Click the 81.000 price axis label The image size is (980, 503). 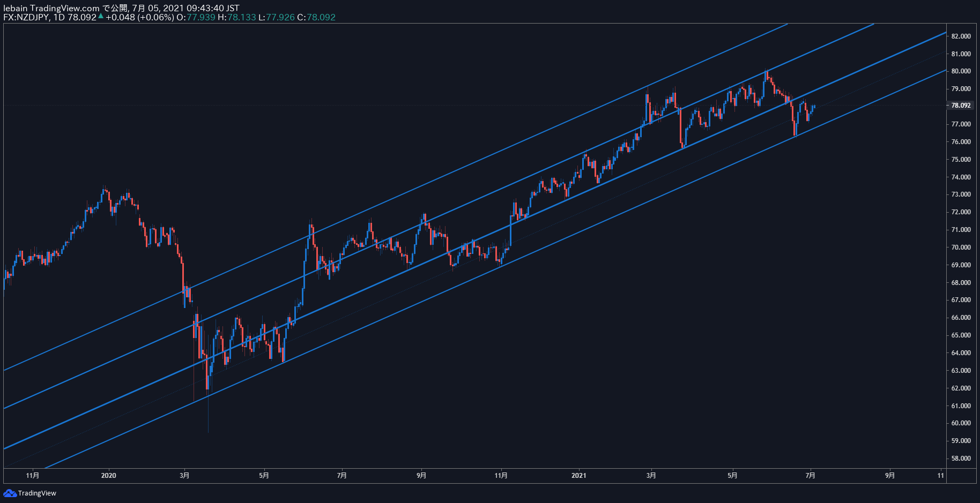point(961,54)
